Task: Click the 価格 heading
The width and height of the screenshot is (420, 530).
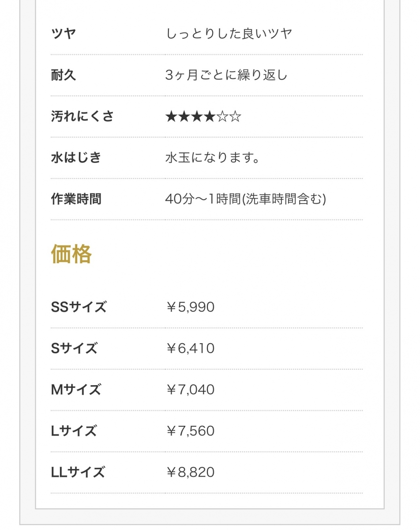Action: [71, 254]
